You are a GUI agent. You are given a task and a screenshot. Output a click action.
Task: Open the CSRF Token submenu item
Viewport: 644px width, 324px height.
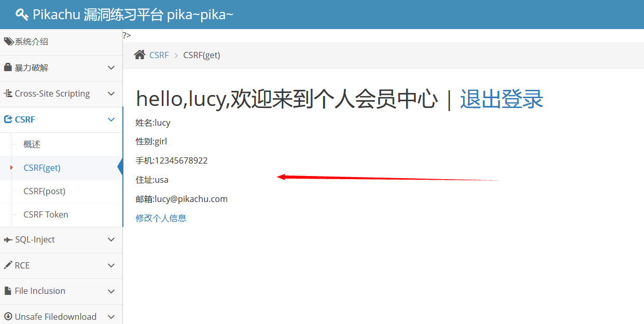(46, 214)
